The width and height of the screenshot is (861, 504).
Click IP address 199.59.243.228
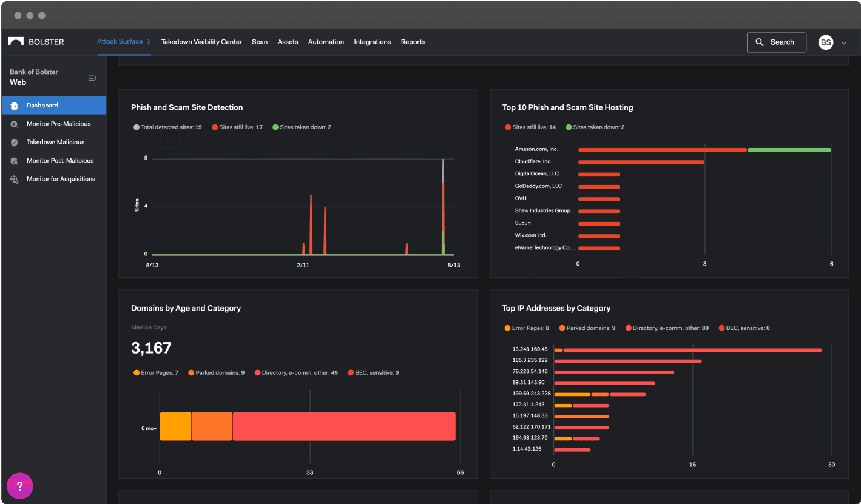[532, 394]
